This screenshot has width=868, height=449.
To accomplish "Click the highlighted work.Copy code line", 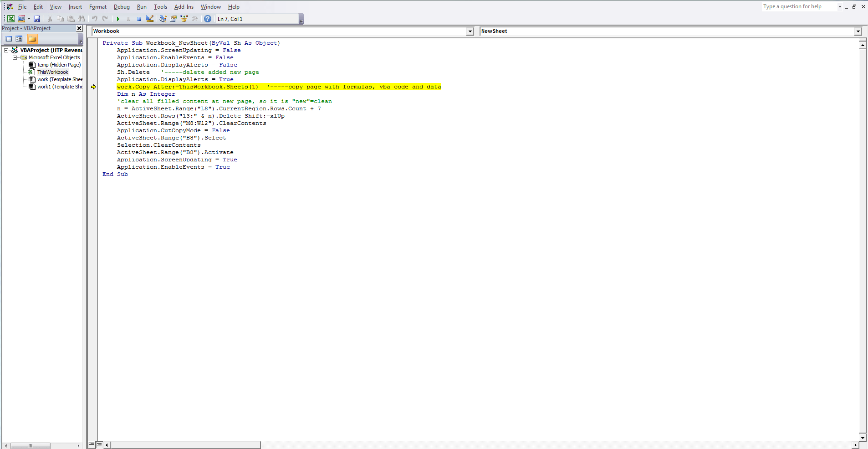I will [279, 87].
